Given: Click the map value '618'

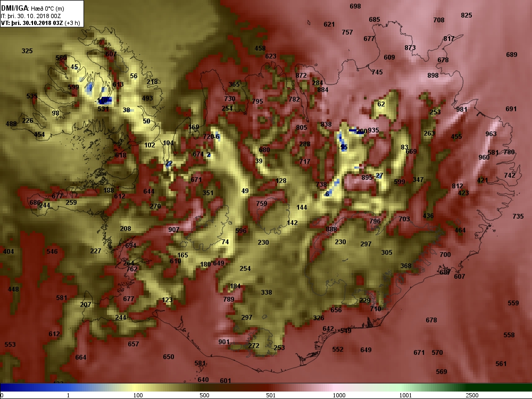Looking at the screenshot, I should (x=121, y=155).
